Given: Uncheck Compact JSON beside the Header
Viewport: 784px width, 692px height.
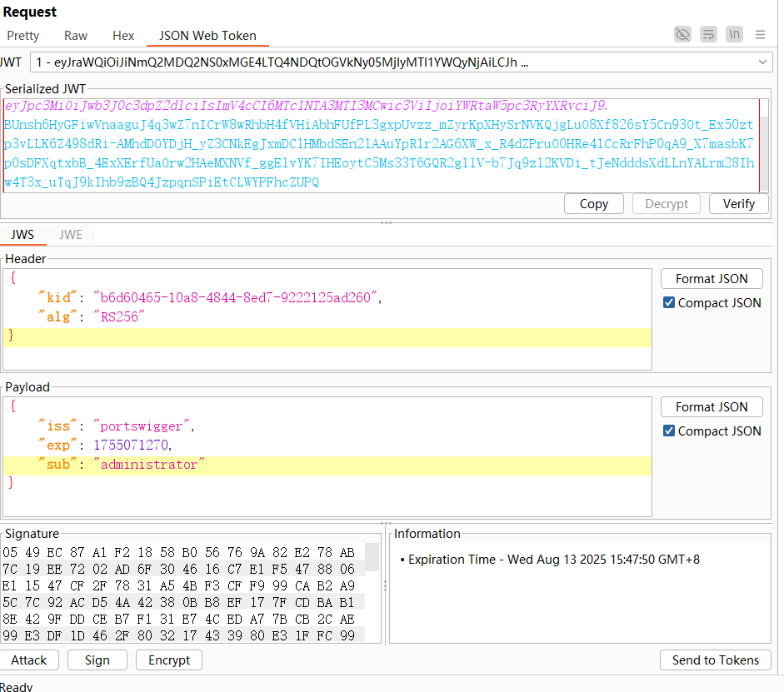Looking at the screenshot, I should [x=669, y=303].
